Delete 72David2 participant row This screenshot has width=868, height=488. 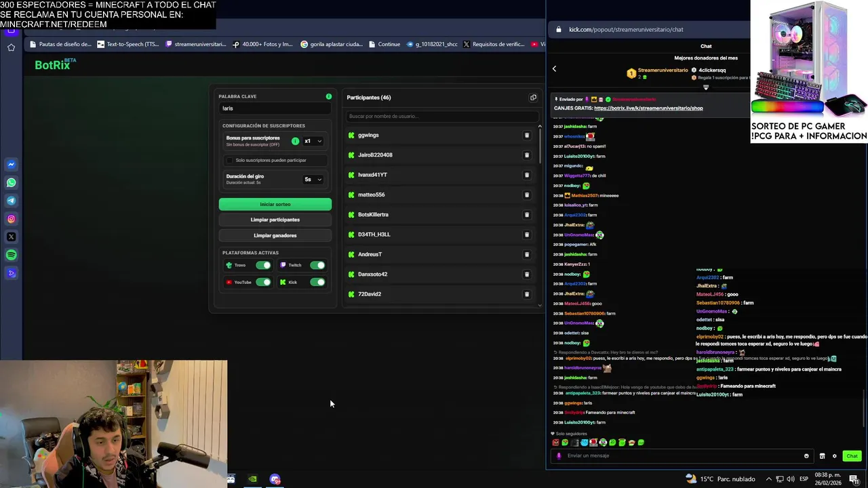coord(527,294)
